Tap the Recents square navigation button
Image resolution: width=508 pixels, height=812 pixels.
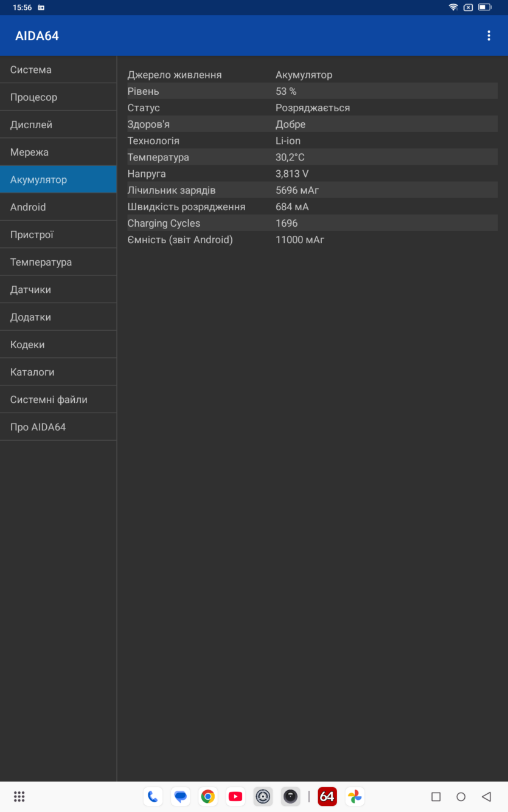[436, 797]
